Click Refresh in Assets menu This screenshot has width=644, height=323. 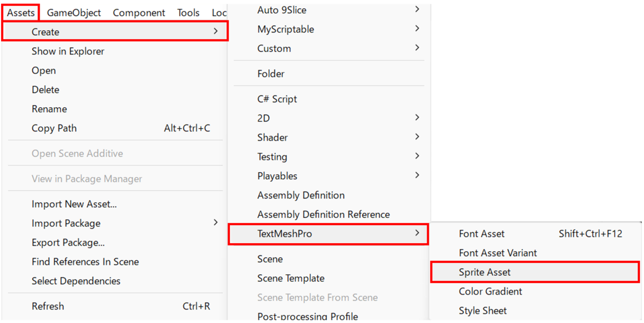click(48, 306)
